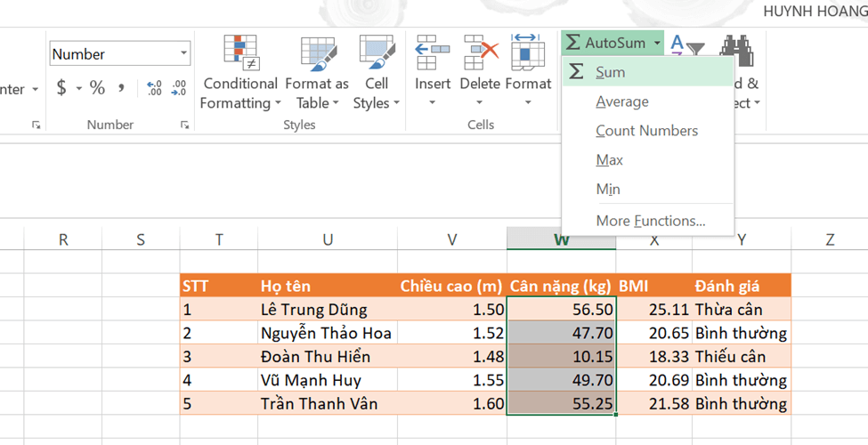Click the Accounting Number Format dollar icon

pos(61,87)
